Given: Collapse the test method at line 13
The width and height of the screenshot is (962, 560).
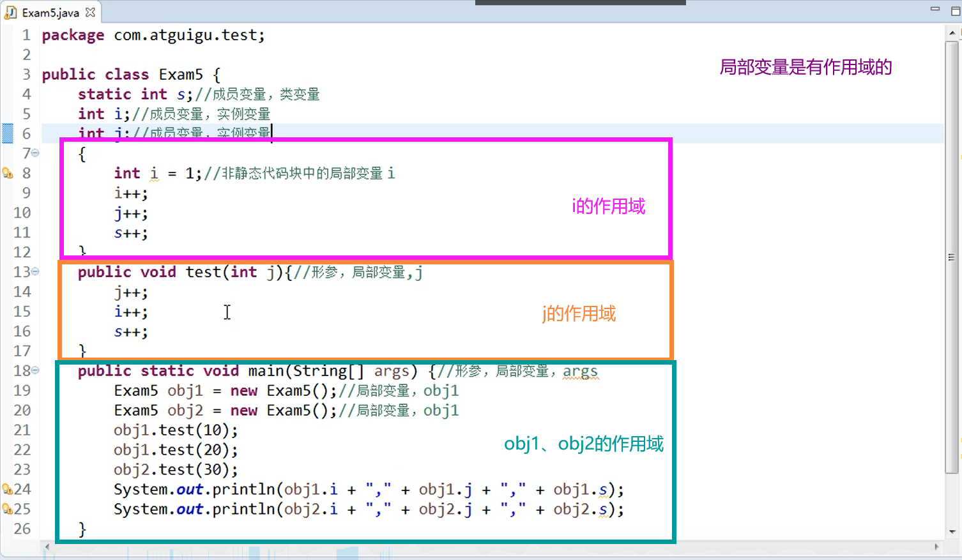Looking at the screenshot, I should [x=35, y=271].
